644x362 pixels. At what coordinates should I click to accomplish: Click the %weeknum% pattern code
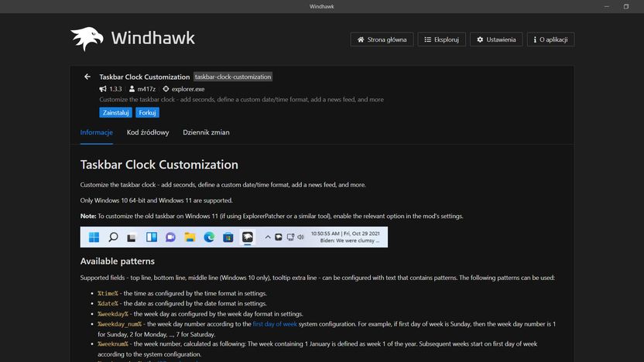pos(113,344)
